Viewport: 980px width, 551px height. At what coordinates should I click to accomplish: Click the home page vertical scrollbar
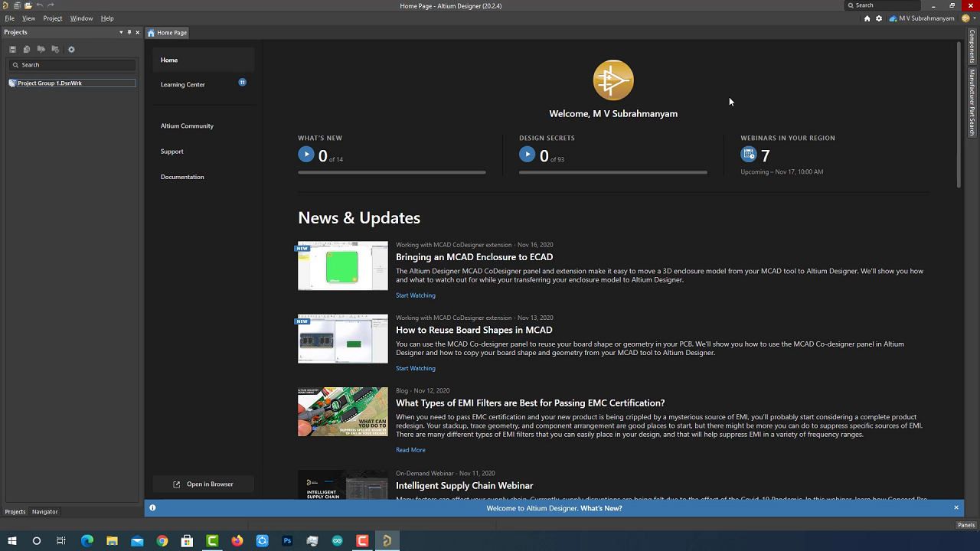pyautogui.click(x=959, y=115)
